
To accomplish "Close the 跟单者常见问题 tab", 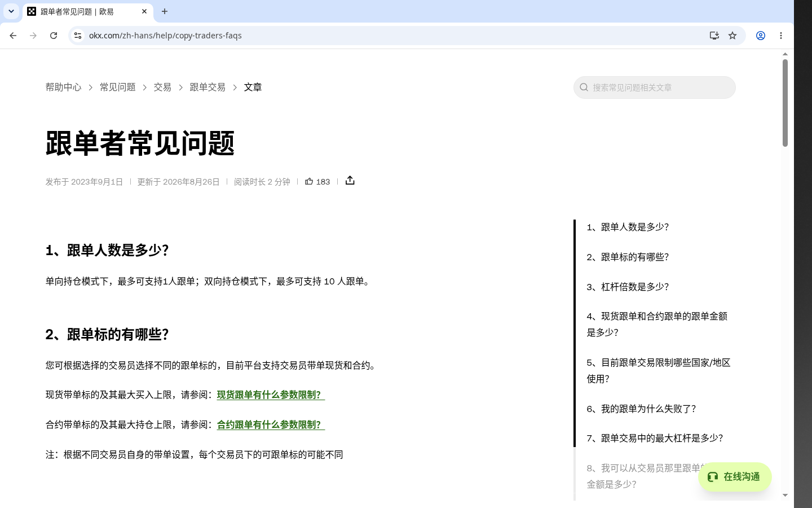I will pos(144,11).
